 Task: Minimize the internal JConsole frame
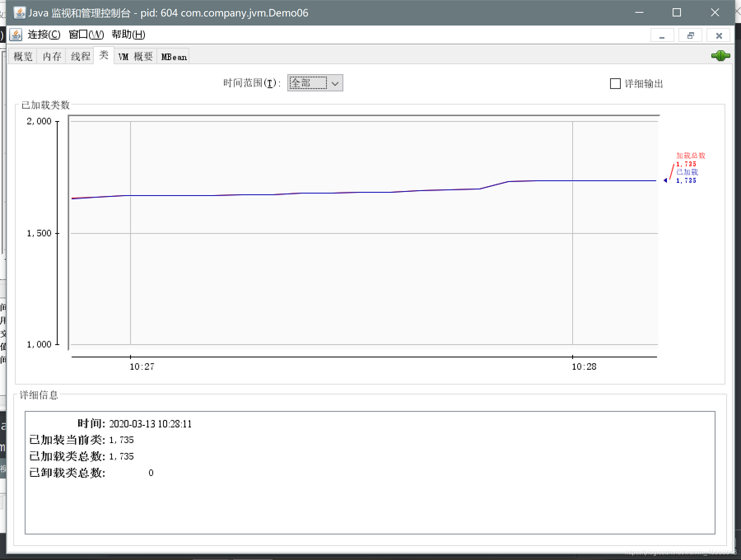(662, 35)
